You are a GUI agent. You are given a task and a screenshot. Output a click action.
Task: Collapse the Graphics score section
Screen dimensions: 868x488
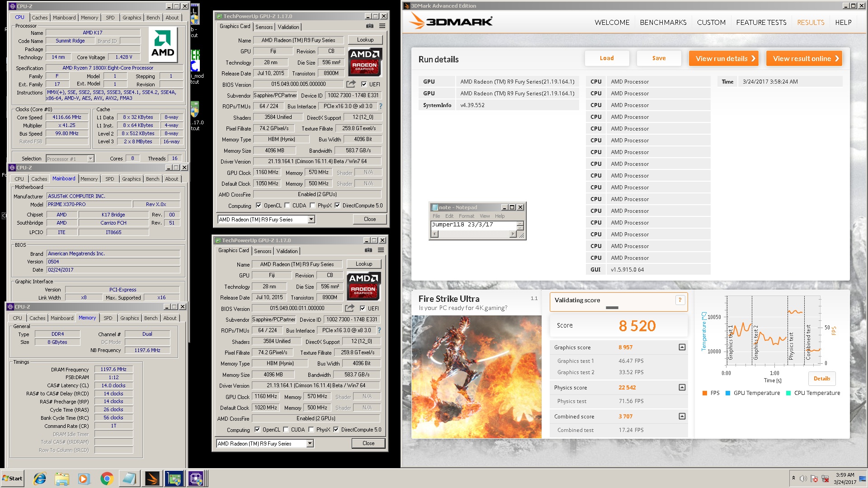click(x=682, y=347)
